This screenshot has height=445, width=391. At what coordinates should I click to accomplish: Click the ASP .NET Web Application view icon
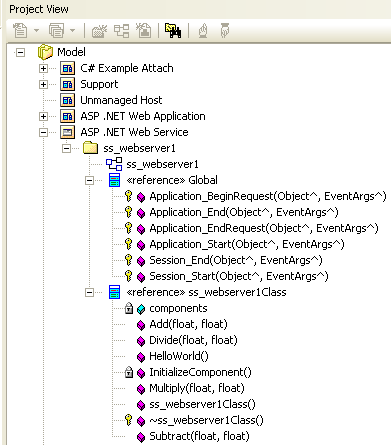tap(67, 116)
